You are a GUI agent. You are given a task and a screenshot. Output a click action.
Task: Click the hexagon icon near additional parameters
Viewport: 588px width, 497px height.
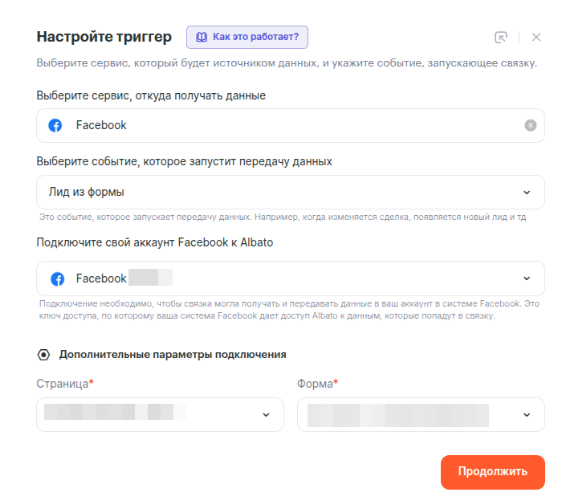tap(44, 354)
